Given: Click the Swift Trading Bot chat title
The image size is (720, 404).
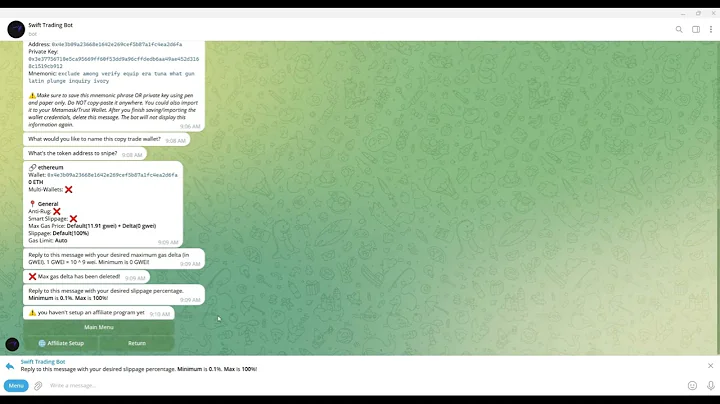Looking at the screenshot, I should point(51,25).
